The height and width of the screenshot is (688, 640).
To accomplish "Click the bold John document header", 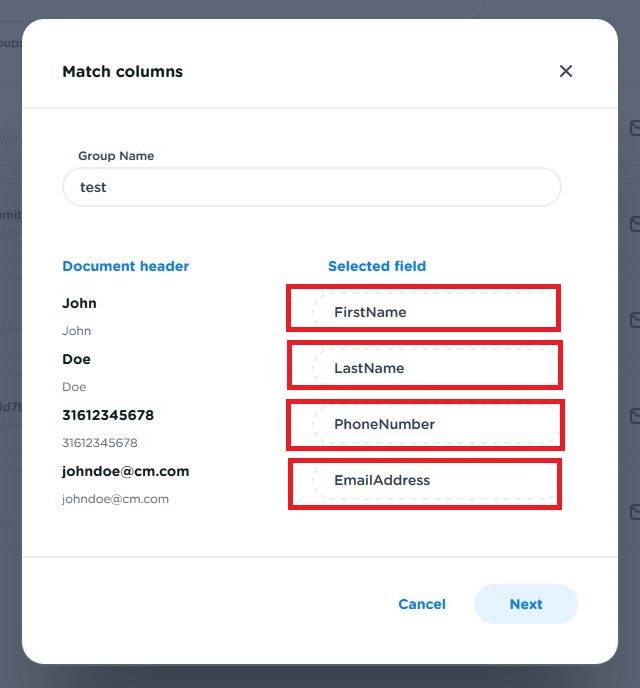I will tap(79, 303).
